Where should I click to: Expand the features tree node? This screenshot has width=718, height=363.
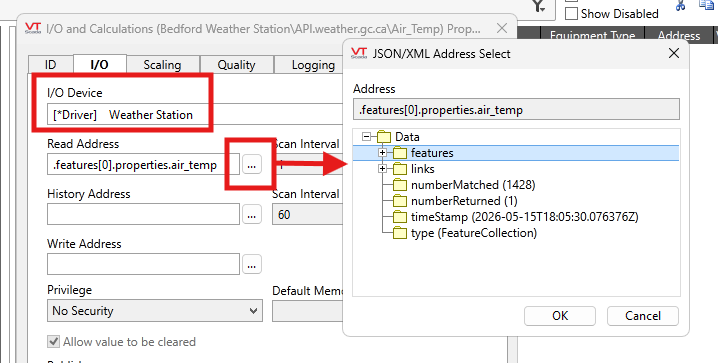[x=382, y=153]
